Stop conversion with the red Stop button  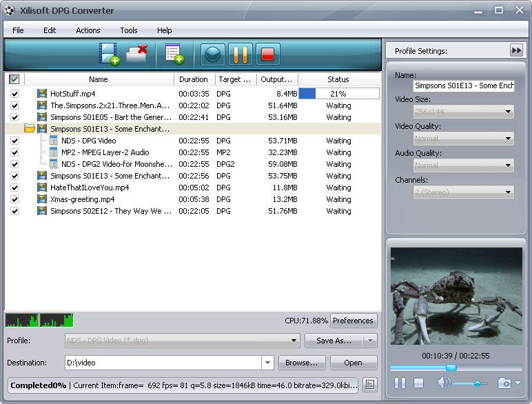point(267,54)
